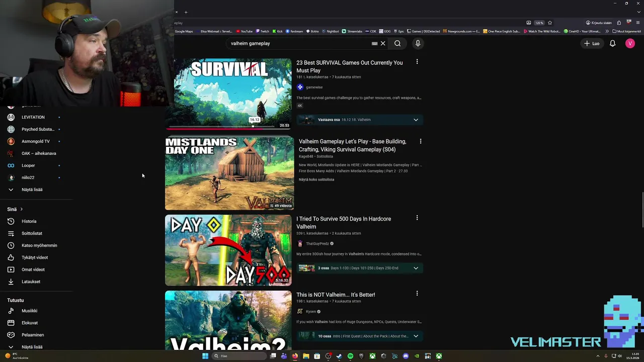Open the Kick bookmark
This screenshot has width=644, height=362.
click(x=278, y=31)
